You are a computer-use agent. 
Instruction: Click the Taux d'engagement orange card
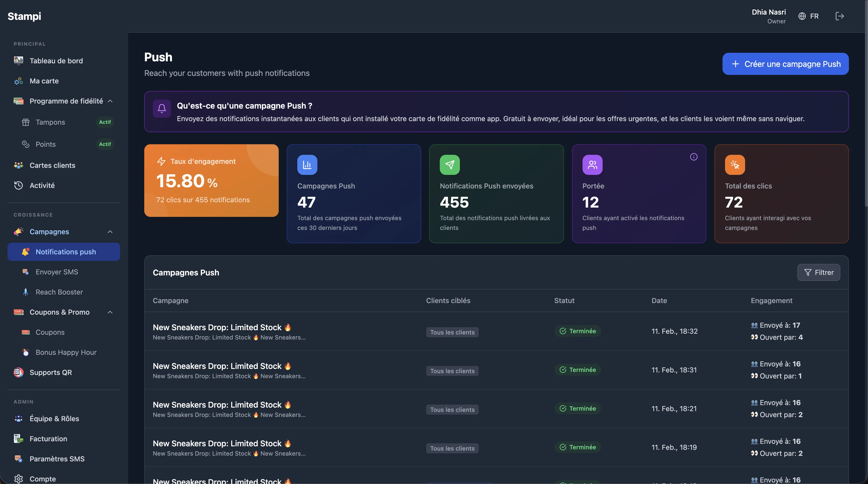point(211,181)
